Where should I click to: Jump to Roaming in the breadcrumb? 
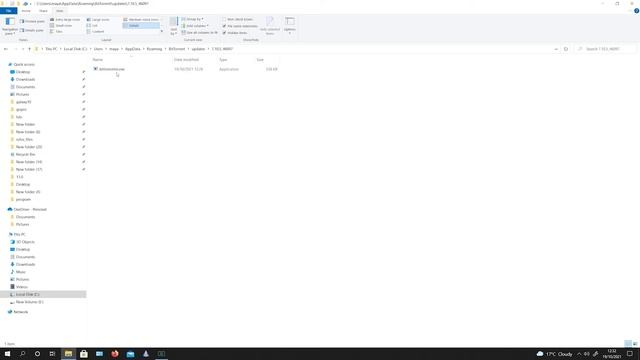click(154, 49)
